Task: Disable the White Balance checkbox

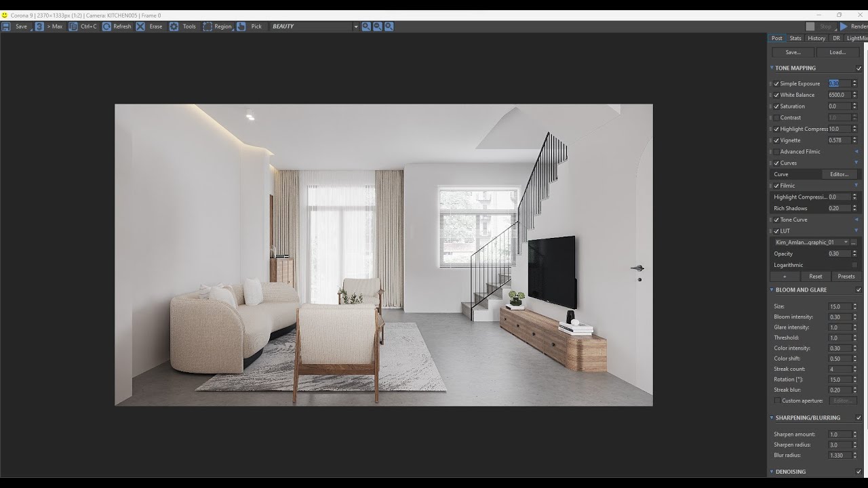Action: [776, 95]
